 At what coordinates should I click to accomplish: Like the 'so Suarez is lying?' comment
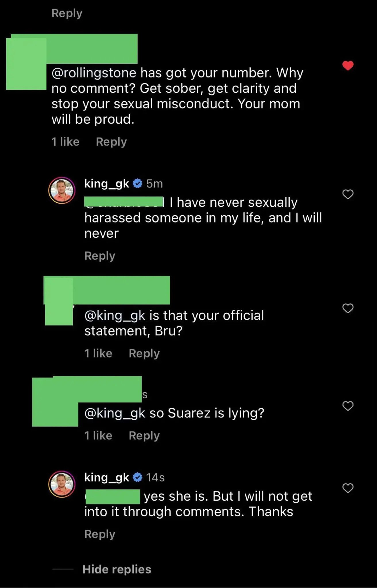pos(348,406)
